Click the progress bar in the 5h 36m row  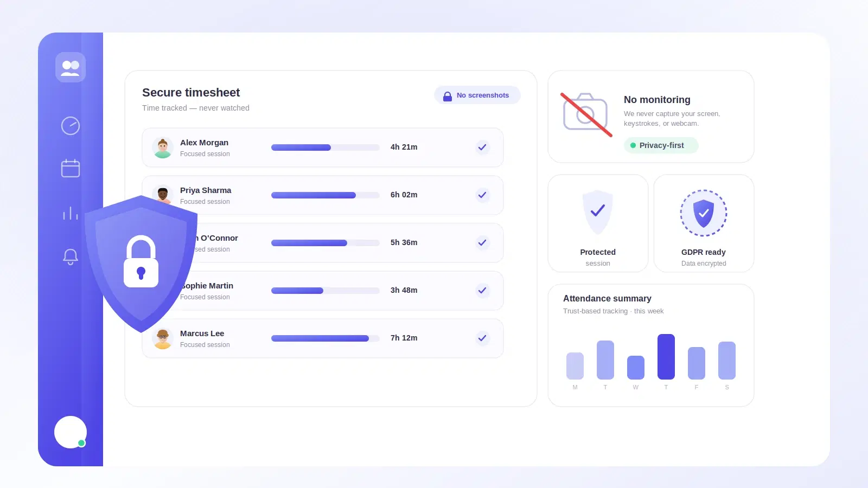325,243
